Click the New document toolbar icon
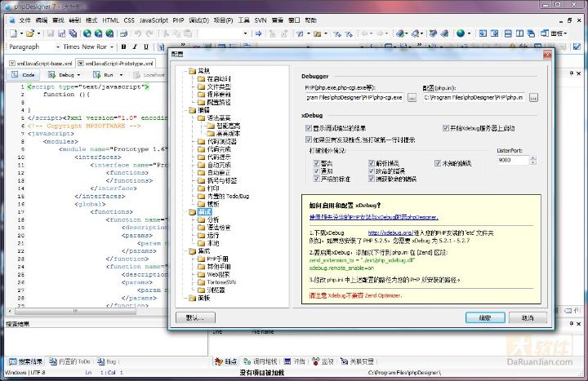The image size is (588, 381). pos(14,33)
